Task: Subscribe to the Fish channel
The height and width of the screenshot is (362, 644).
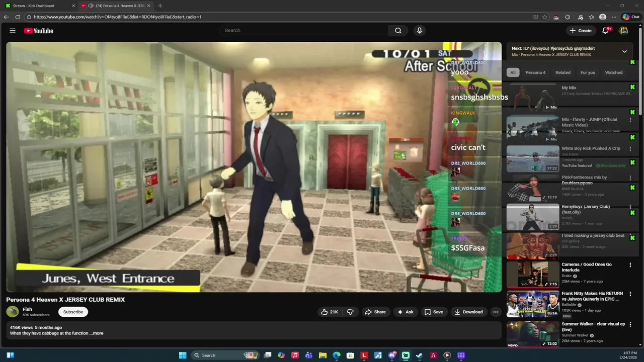Action: (x=73, y=312)
